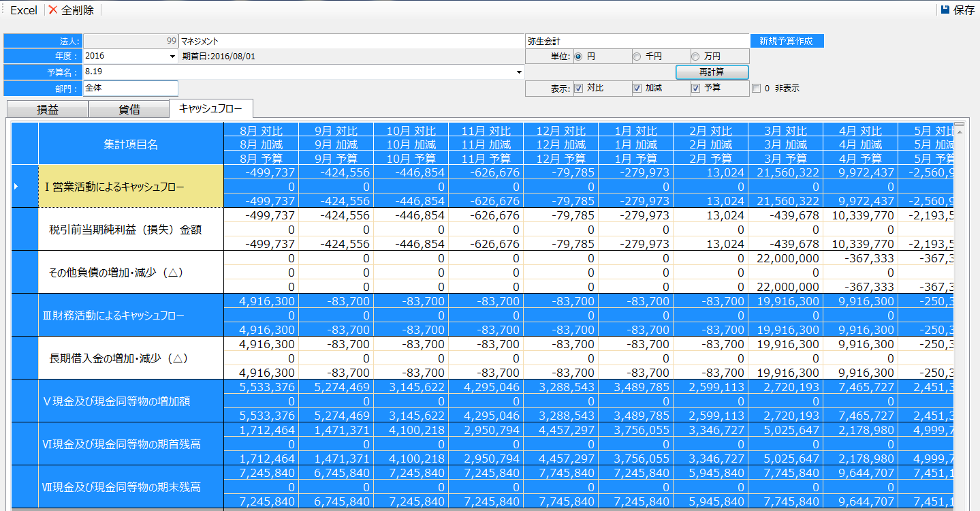This screenshot has width=980, height=511.
Task: Select the 万円 unit radio button
Action: click(x=695, y=57)
